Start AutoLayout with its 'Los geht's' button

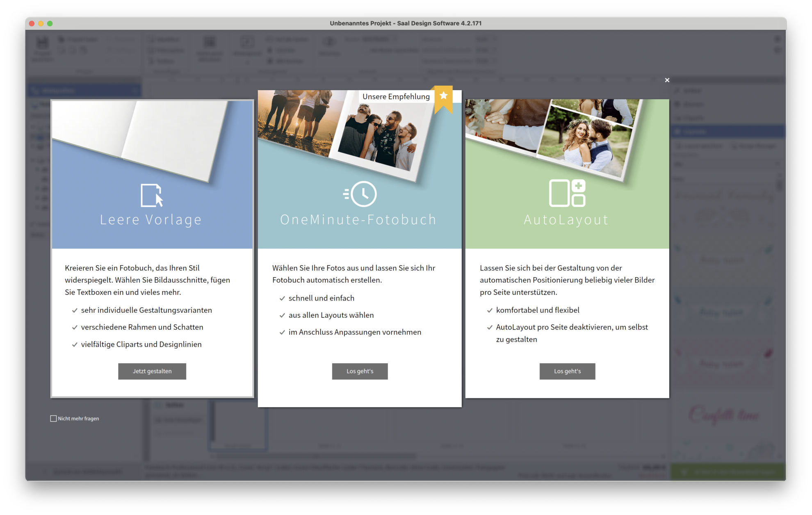click(567, 371)
